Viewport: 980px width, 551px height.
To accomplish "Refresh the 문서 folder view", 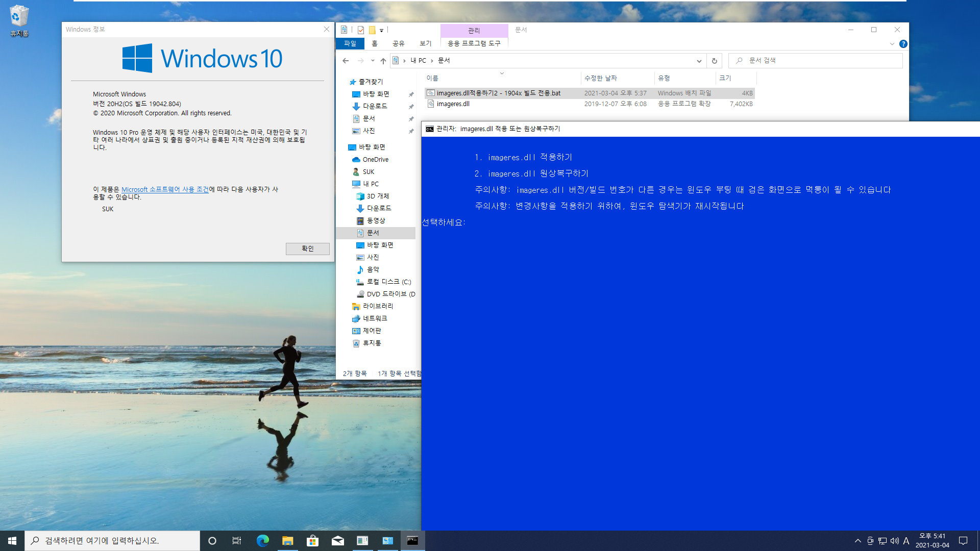I will pos(714,61).
